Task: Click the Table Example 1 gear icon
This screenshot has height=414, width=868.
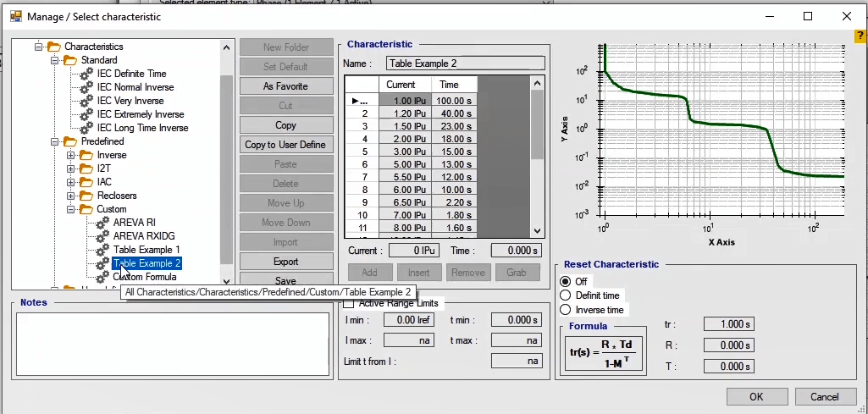Action: pos(102,250)
